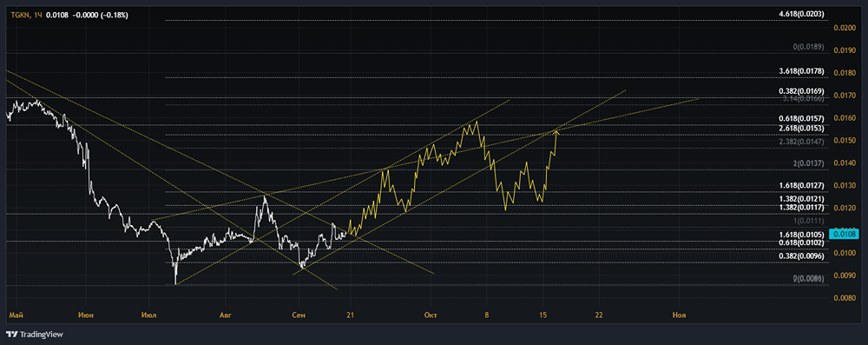
Task: Select the 1Ч interval label
Action: tap(38, 15)
